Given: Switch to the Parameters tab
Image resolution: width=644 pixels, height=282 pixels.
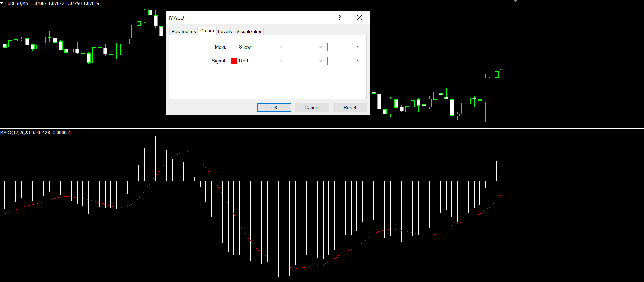Looking at the screenshot, I should 183,31.
